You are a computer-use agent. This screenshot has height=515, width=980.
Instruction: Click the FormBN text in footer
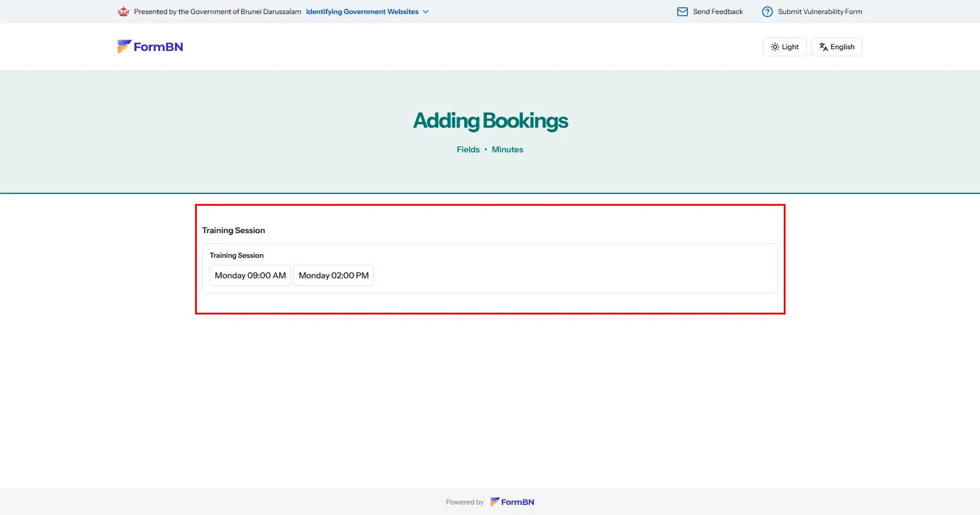[x=517, y=502]
